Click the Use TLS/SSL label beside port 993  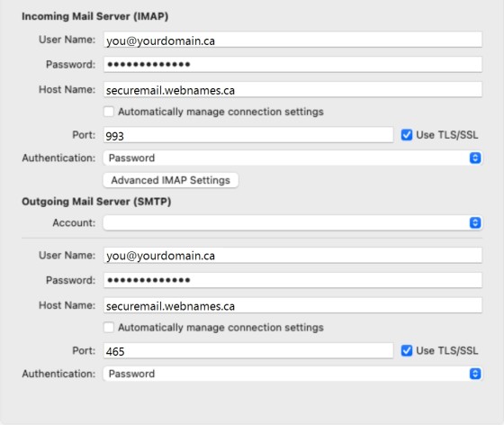[447, 135]
